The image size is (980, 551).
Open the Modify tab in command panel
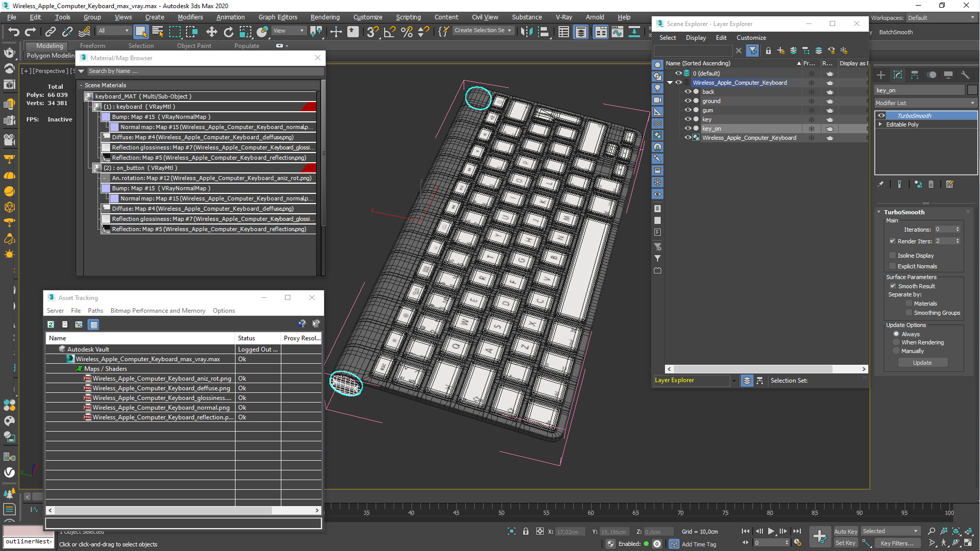tap(898, 75)
